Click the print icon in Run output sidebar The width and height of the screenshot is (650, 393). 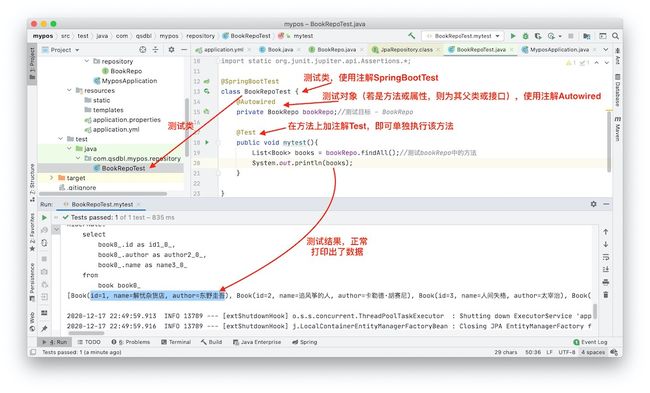click(606, 282)
